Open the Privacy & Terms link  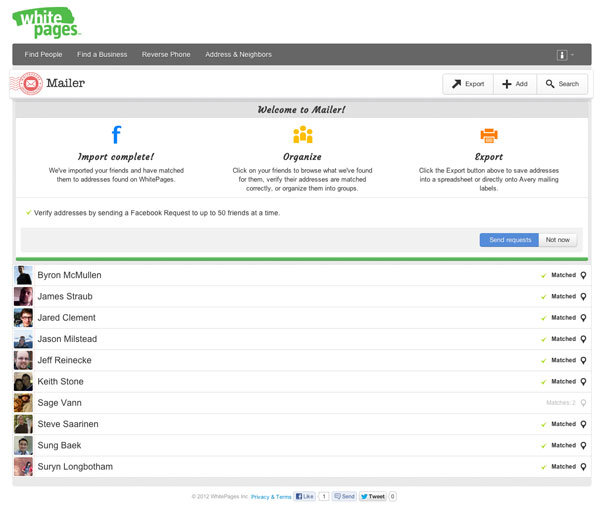click(271, 497)
